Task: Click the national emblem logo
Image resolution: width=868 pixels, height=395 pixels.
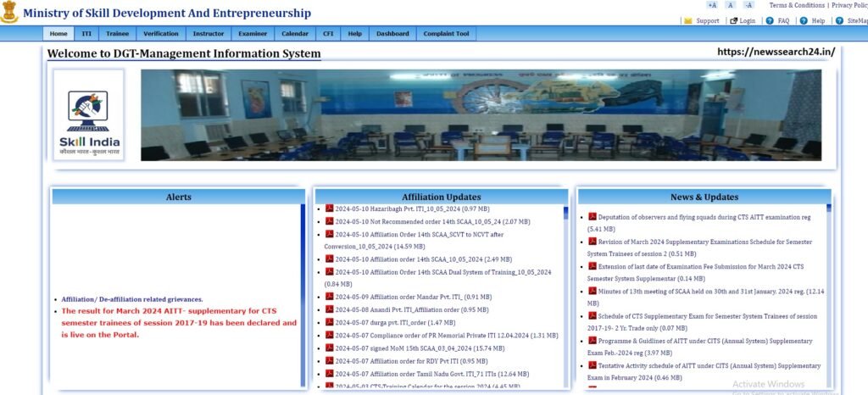Action: (8, 12)
